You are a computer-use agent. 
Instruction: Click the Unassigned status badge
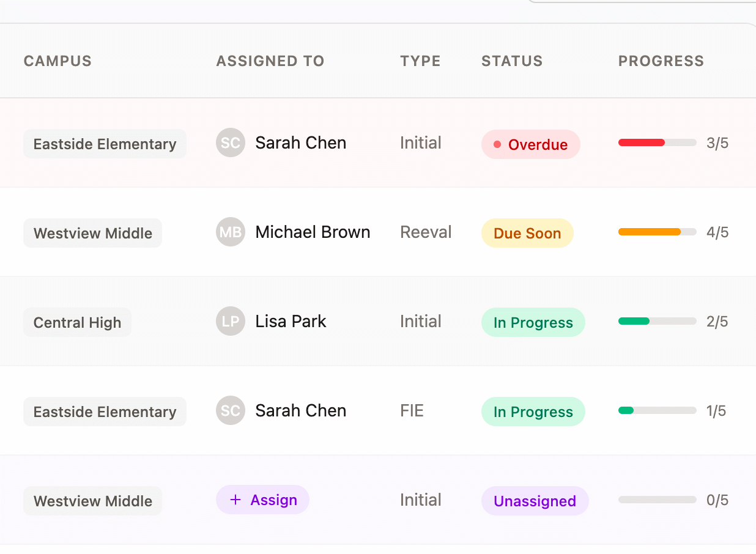(x=535, y=501)
